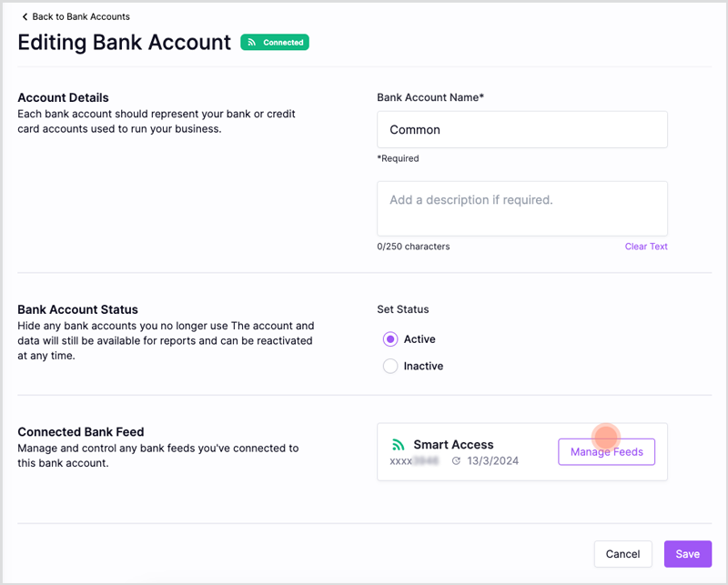Viewport: 728px width, 585px height.
Task: Click the Editing Bank Account heading
Action: 125,42
